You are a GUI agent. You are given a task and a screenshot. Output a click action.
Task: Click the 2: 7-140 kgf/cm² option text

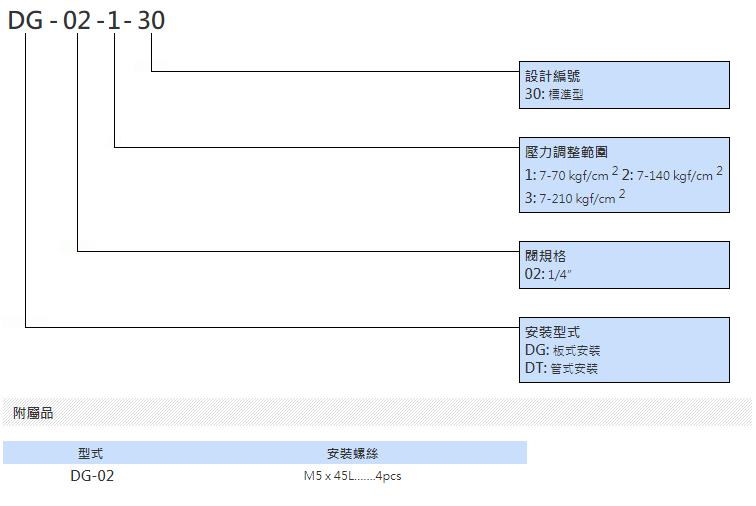click(x=672, y=174)
